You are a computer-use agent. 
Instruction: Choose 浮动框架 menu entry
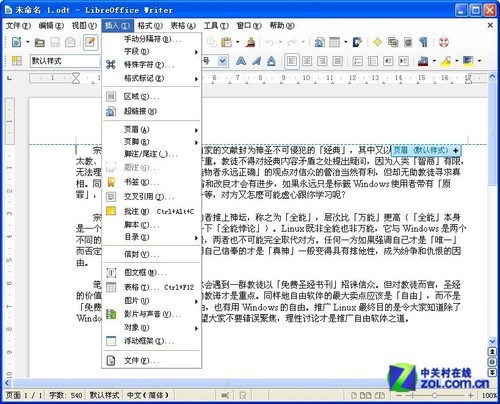(152, 341)
